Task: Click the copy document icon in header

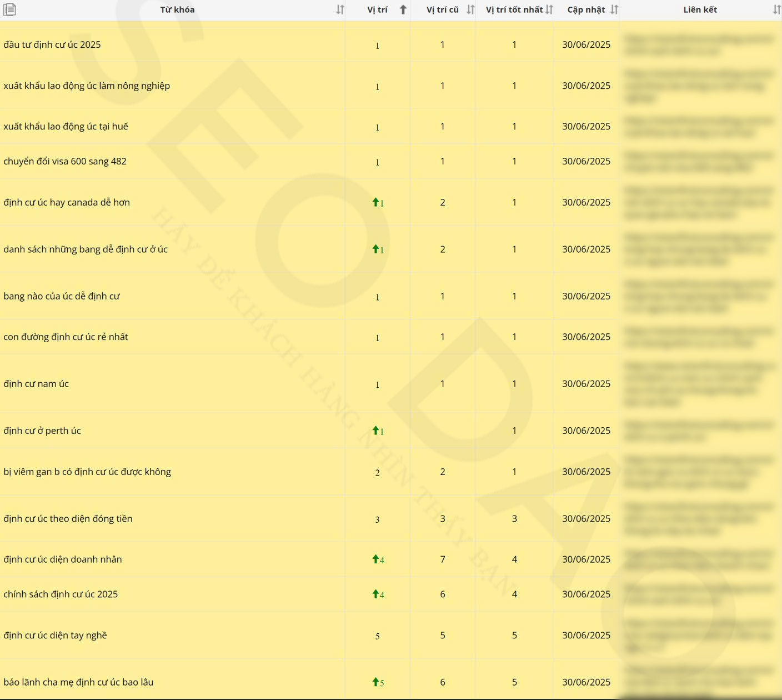Action: (9, 9)
